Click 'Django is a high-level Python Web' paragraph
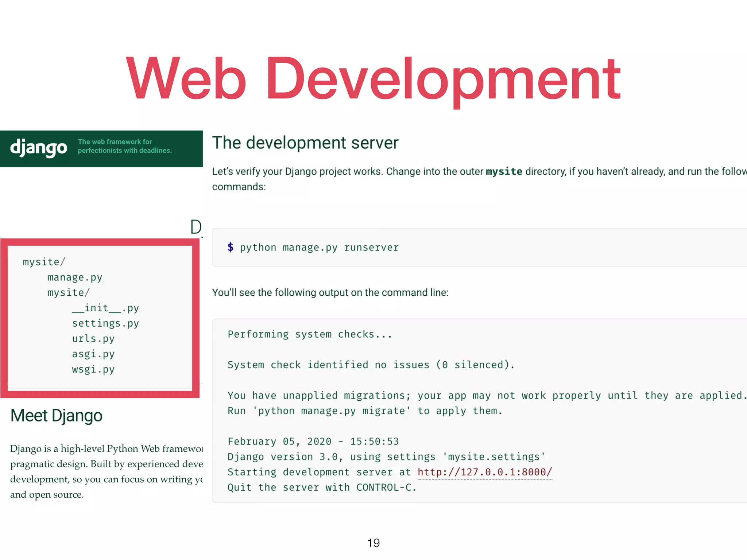Image resolution: width=747 pixels, height=560 pixels. tap(107, 471)
